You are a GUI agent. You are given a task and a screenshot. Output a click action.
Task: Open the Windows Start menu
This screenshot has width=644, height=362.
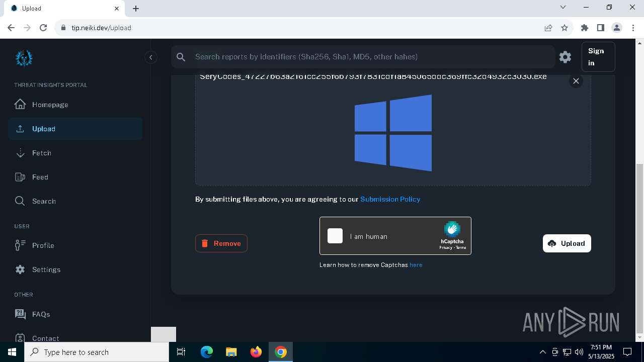coord(12,352)
